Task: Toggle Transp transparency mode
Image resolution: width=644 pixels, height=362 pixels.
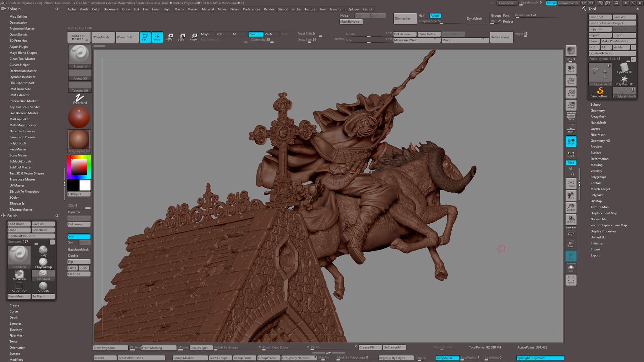Action: (x=571, y=244)
